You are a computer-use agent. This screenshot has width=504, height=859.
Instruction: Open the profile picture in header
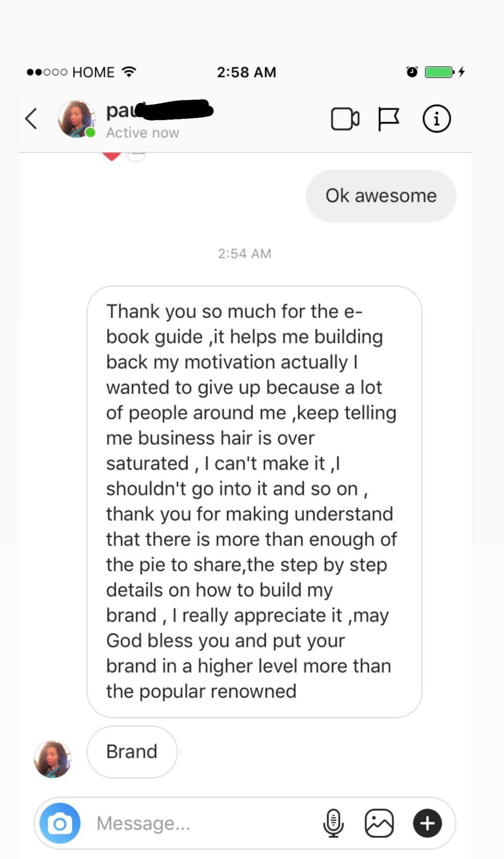pyautogui.click(x=76, y=119)
